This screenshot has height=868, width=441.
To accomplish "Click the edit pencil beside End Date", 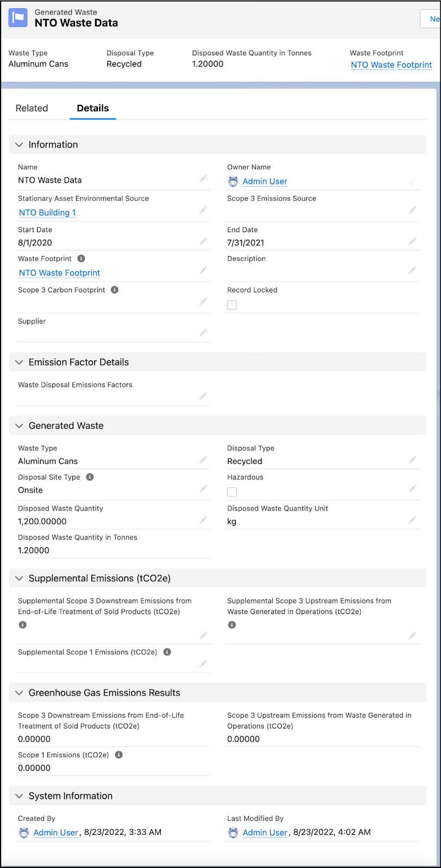I will (x=413, y=241).
